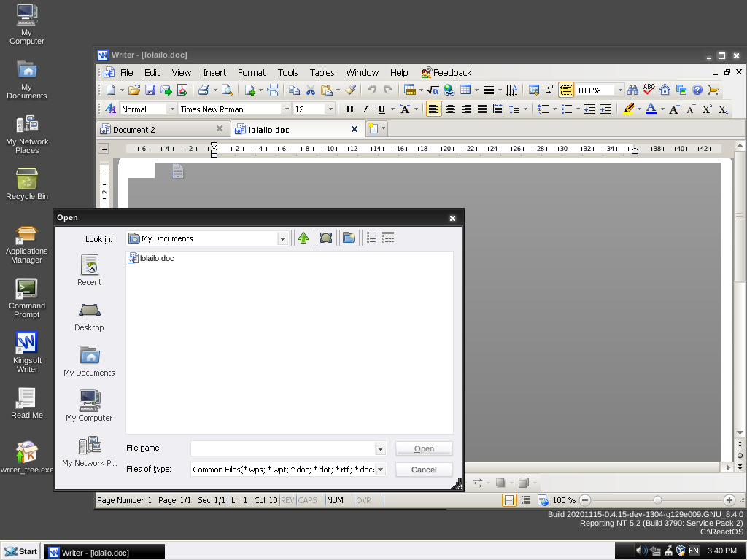Open the Tools menu
Screen dimensions: 747x560
point(287,72)
